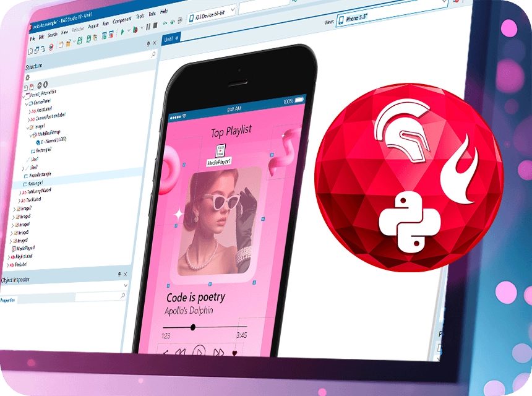Click the Pause button in the toolbar
Image resolution: width=532 pixels, height=396 pixels.
tap(148, 27)
